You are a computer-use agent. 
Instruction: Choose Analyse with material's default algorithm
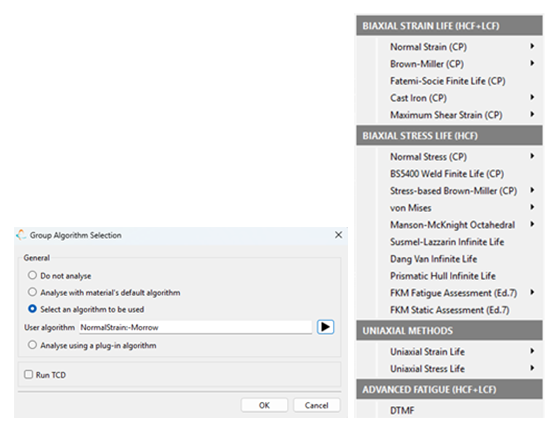(x=32, y=292)
